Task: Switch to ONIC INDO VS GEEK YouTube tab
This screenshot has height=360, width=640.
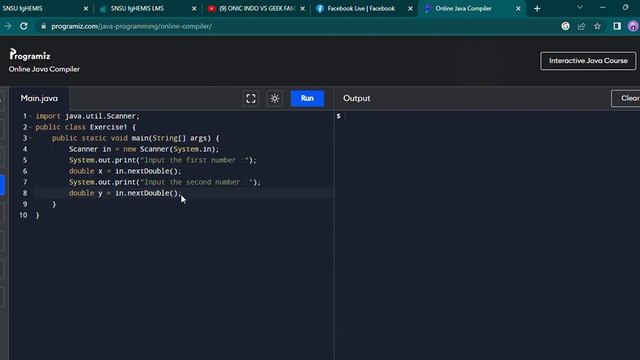Action: [256, 8]
